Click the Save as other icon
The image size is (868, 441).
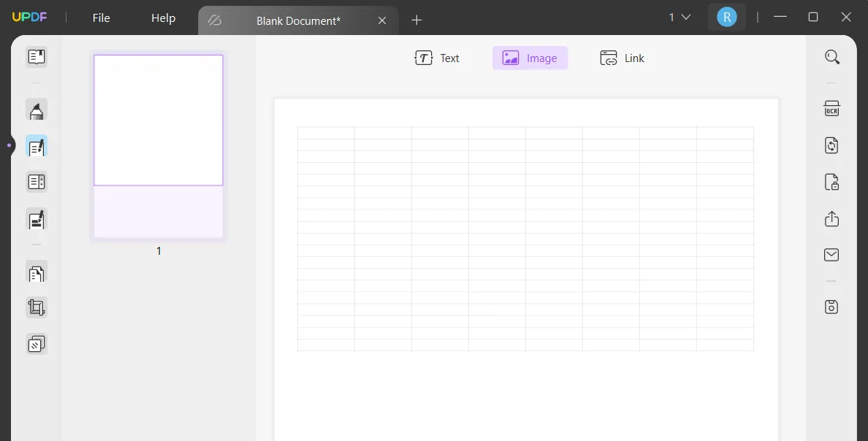tap(832, 307)
